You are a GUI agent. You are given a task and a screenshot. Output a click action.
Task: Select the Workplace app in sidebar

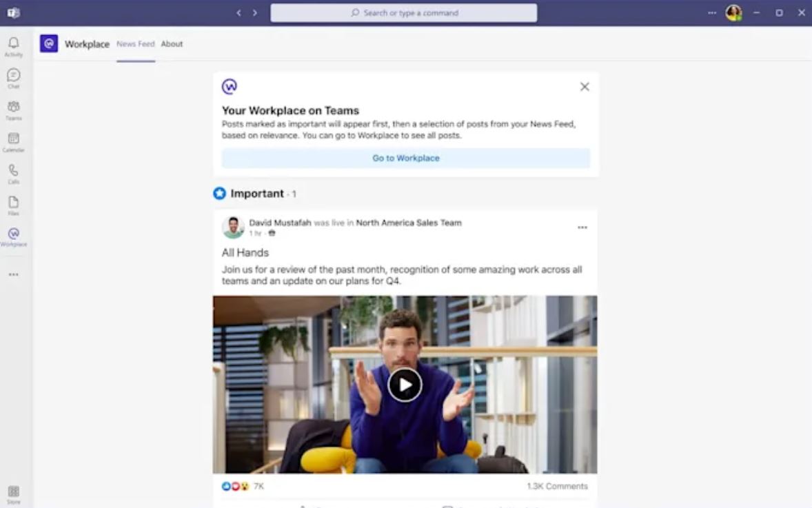click(x=14, y=237)
